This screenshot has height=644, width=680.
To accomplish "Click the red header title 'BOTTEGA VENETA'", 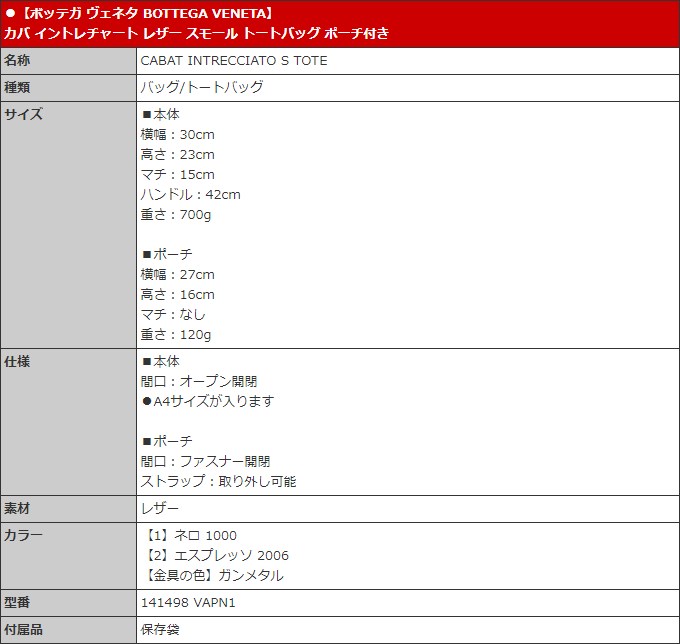I will 204,13.
